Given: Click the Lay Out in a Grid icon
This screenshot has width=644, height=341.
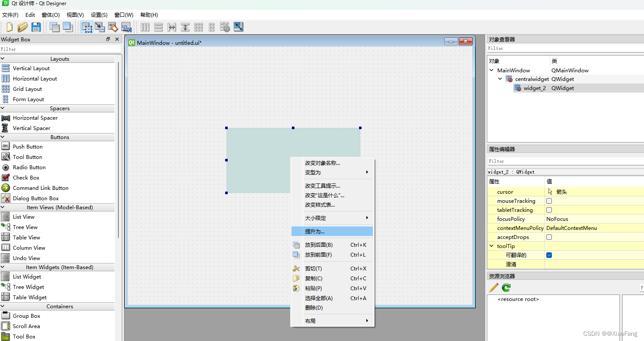Looking at the screenshot, I should [x=198, y=27].
